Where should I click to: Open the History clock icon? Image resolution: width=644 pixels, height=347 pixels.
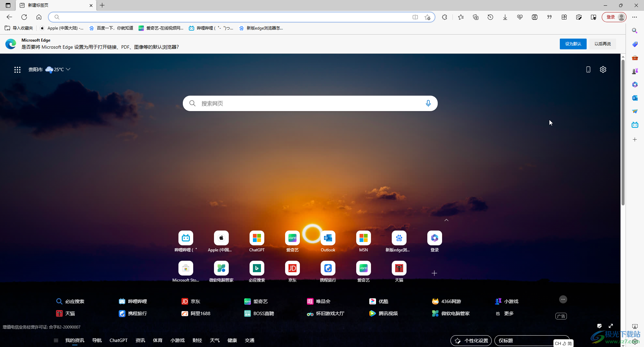click(x=490, y=17)
